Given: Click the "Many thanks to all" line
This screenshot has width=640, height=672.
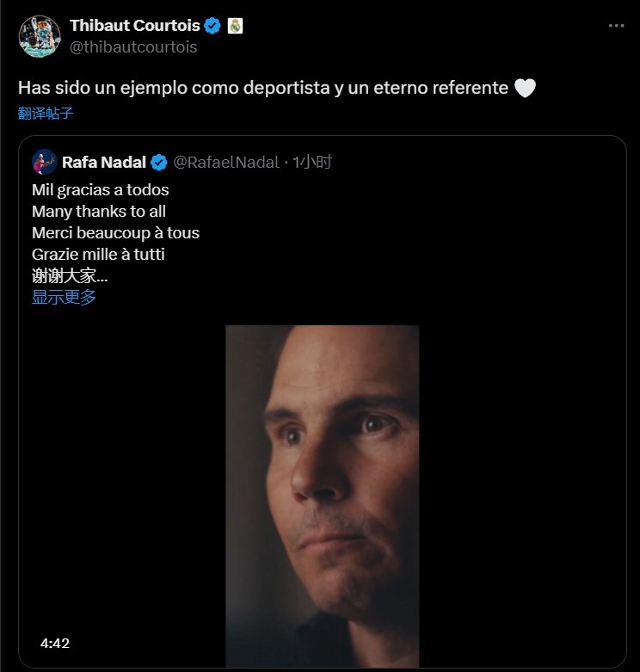Looking at the screenshot, I should coord(99,212).
